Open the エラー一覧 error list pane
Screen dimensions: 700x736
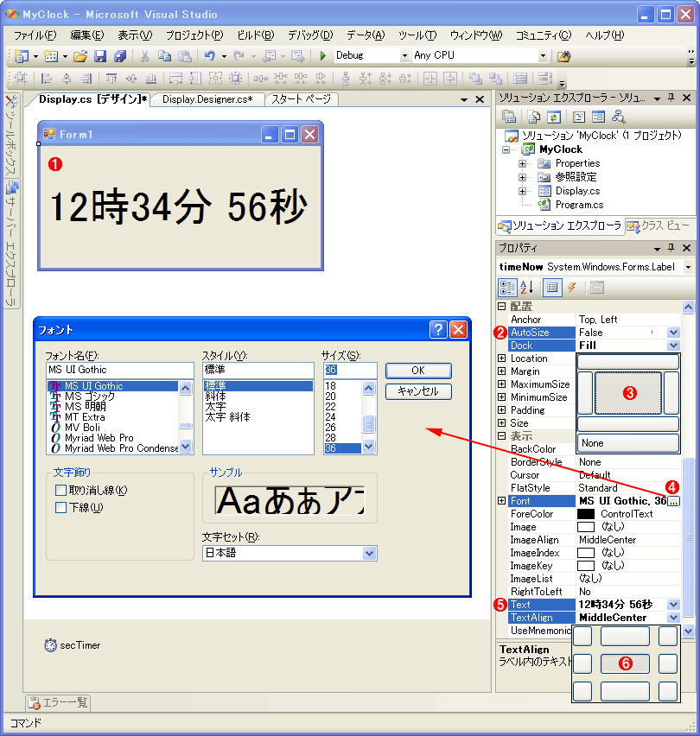[x=58, y=702]
